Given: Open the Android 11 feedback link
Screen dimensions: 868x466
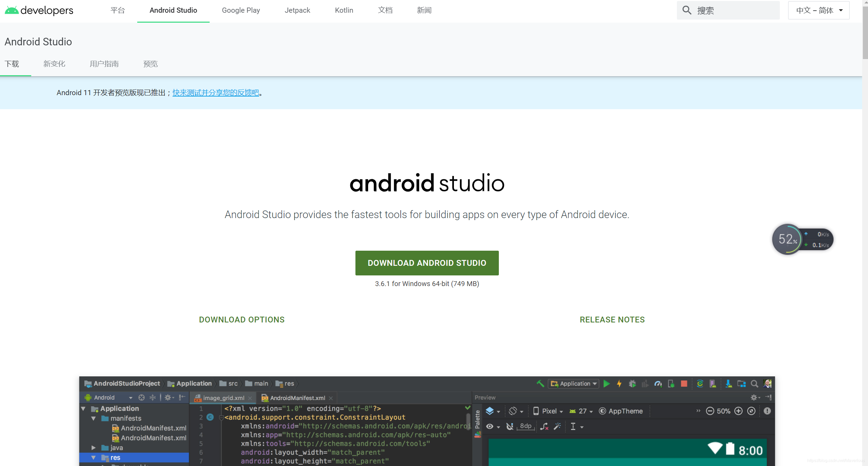Looking at the screenshot, I should tap(216, 93).
